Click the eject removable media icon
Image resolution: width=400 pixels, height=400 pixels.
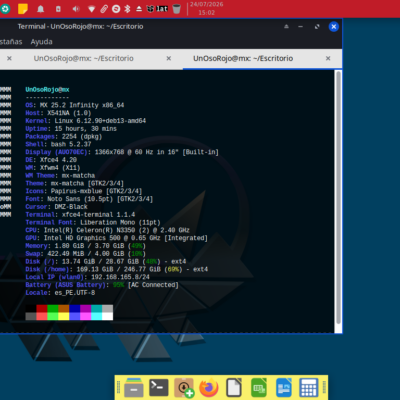click(x=139, y=9)
